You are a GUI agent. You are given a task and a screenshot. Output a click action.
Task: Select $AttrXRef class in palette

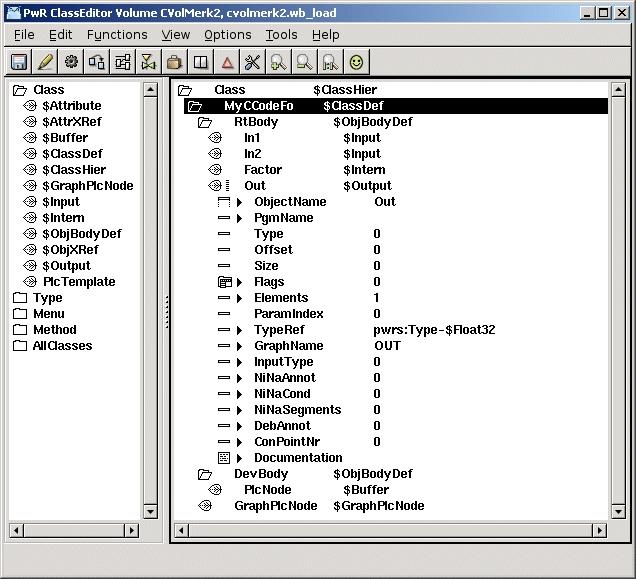point(72,121)
